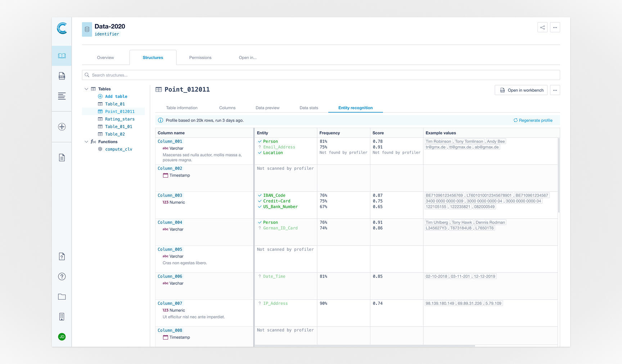Switch to the Permissions tab
The width and height of the screenshot is (622, 364).
pyautogui.click(x=200, y=58)
